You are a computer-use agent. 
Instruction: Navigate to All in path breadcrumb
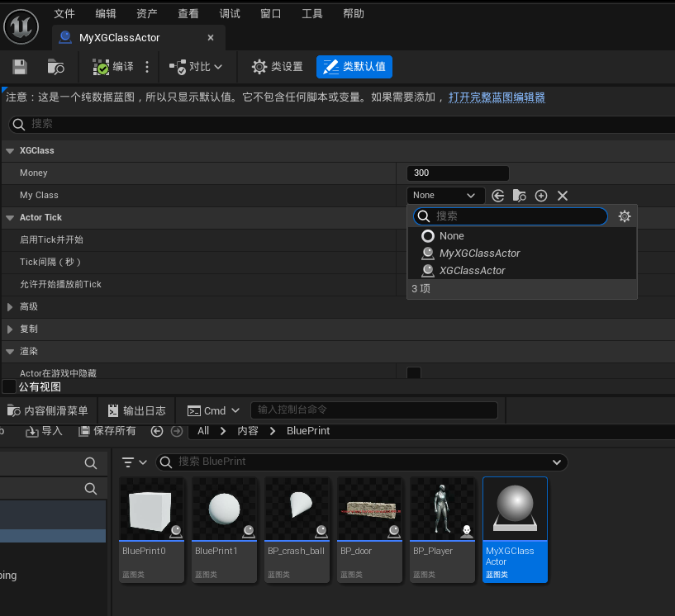tap(203, 431)
